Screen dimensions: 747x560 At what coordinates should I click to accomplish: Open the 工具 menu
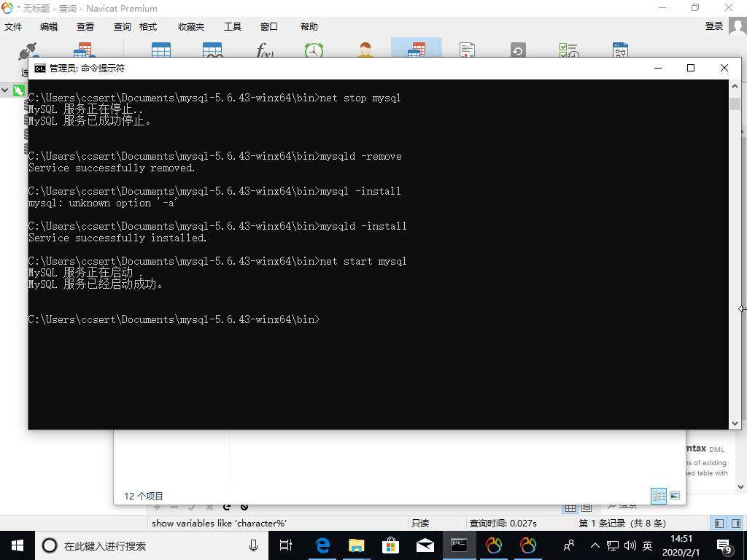(x=233, y=27)
